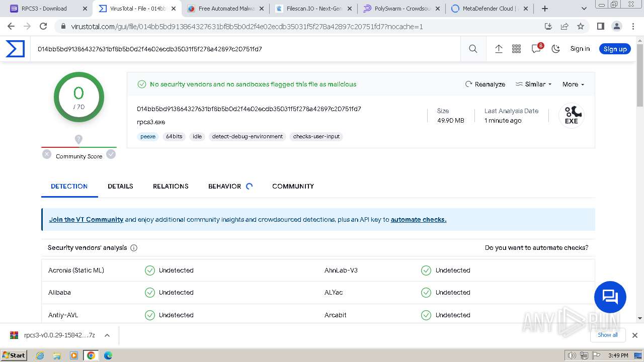The height and width of the screenshot is (362, 644).
Task: Switch to the Free Automated Malware tab
Action: click(x=225, y=9)
